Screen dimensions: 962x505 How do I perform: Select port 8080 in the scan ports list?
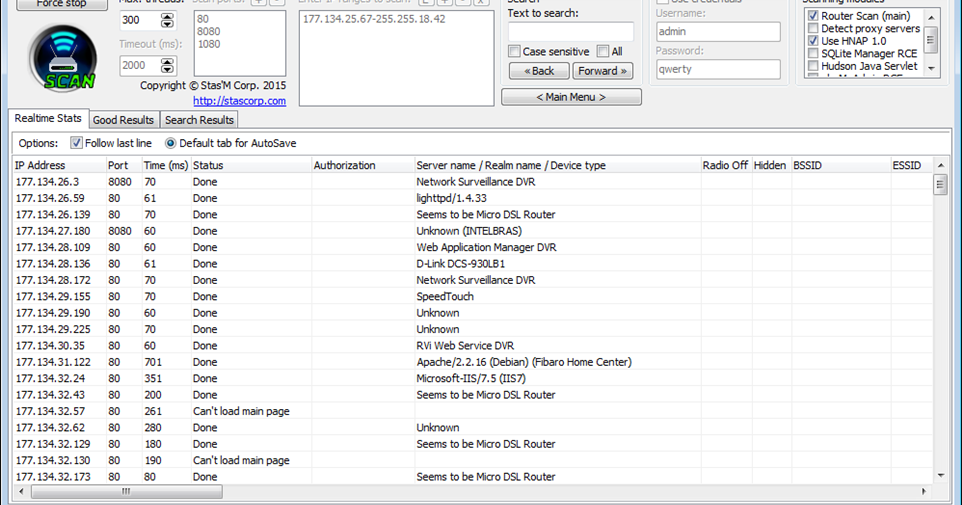pos(209,31)
